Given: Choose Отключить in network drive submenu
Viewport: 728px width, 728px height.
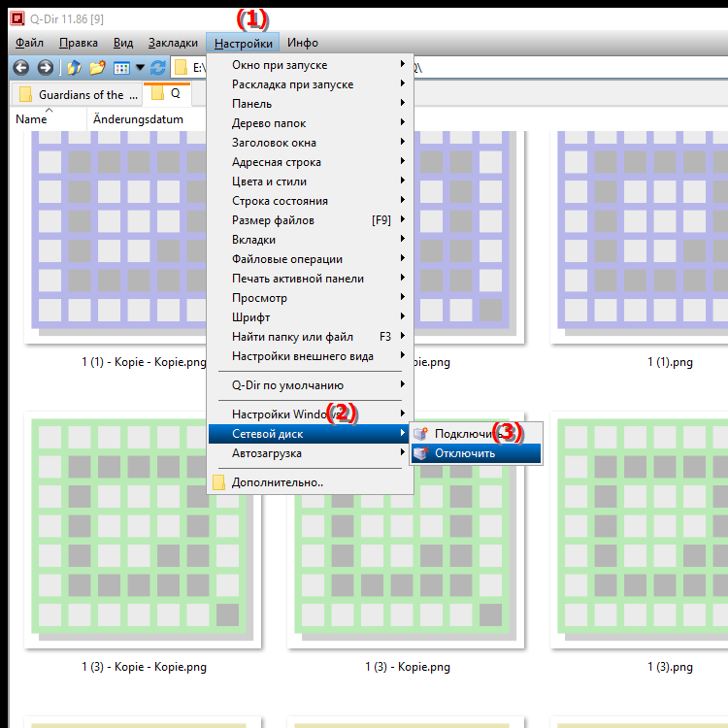Looking at the screenshot, I should [476, 453].
